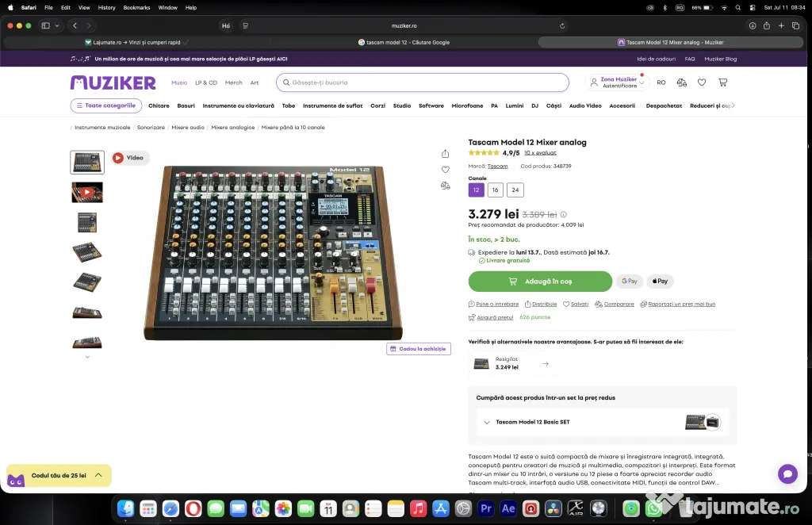Click Safari share toolbar icon

point(767,25)
